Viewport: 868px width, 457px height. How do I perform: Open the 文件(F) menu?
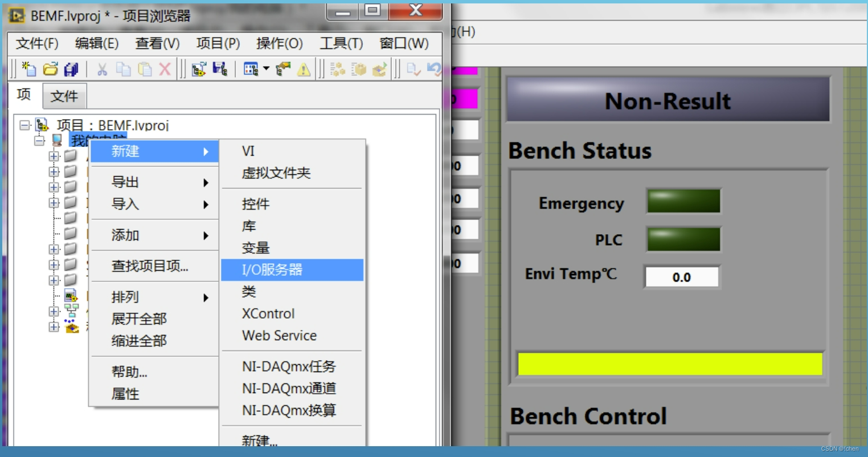(37, 43)
